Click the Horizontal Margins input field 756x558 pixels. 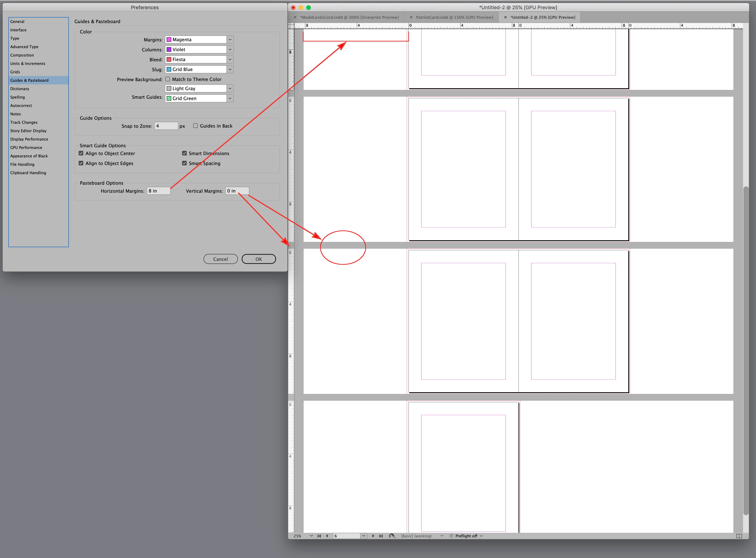[158, 191]
